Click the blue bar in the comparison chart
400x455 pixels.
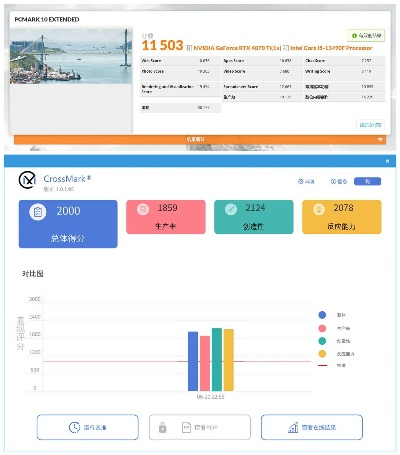click(x=193, y=361)
